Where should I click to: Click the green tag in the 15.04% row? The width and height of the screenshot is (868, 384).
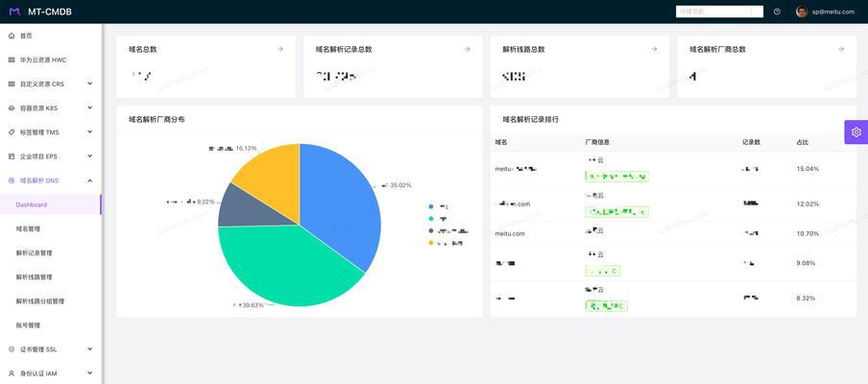click(x=616, y=177)
